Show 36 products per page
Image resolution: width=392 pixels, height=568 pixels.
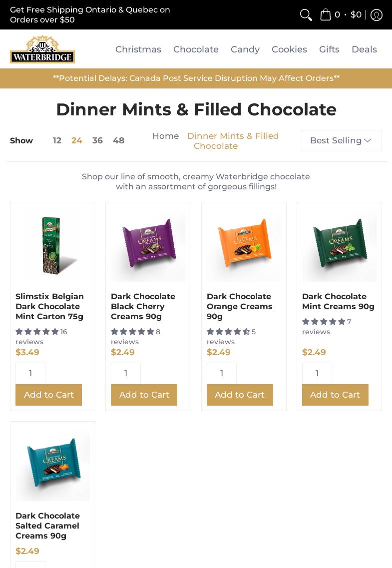[97, 140]
